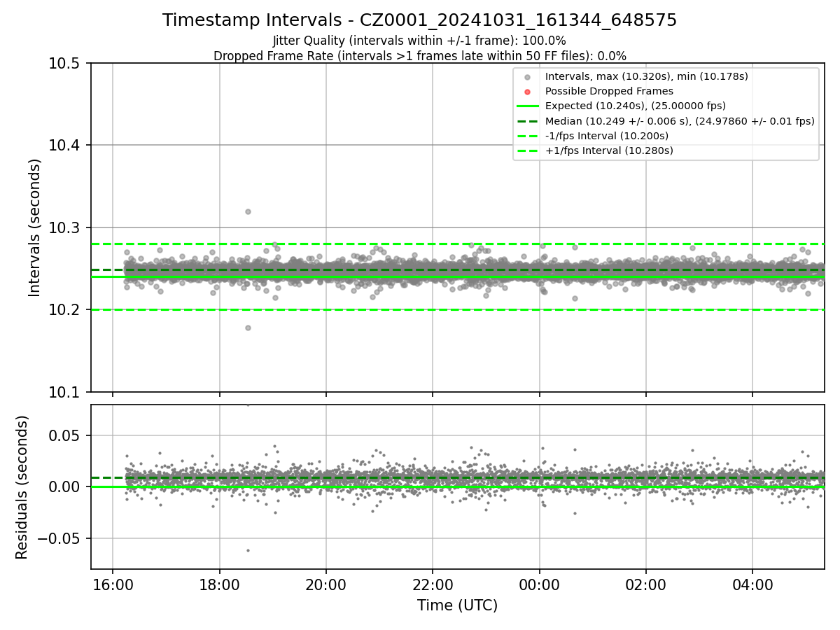
Task: Click the 'Intervals (seconds)' y-axis label
Action: (35, 227)
